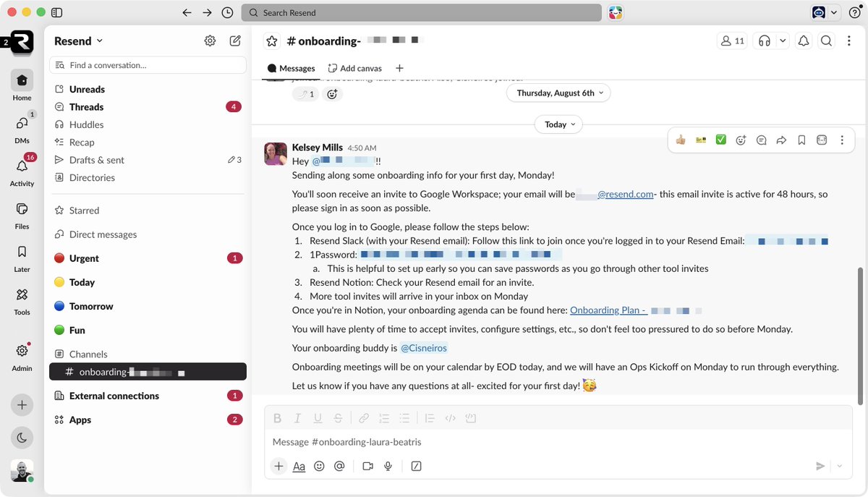Click the Find a conversation field
Viewport: 868px width, 497px height.
tap(148, 65)
